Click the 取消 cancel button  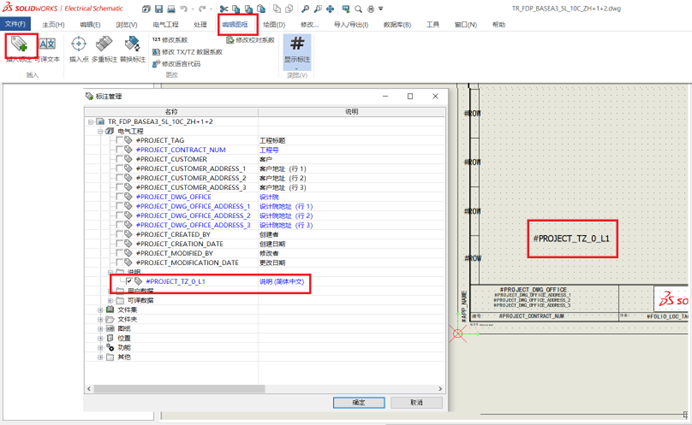tap(417, 402)
